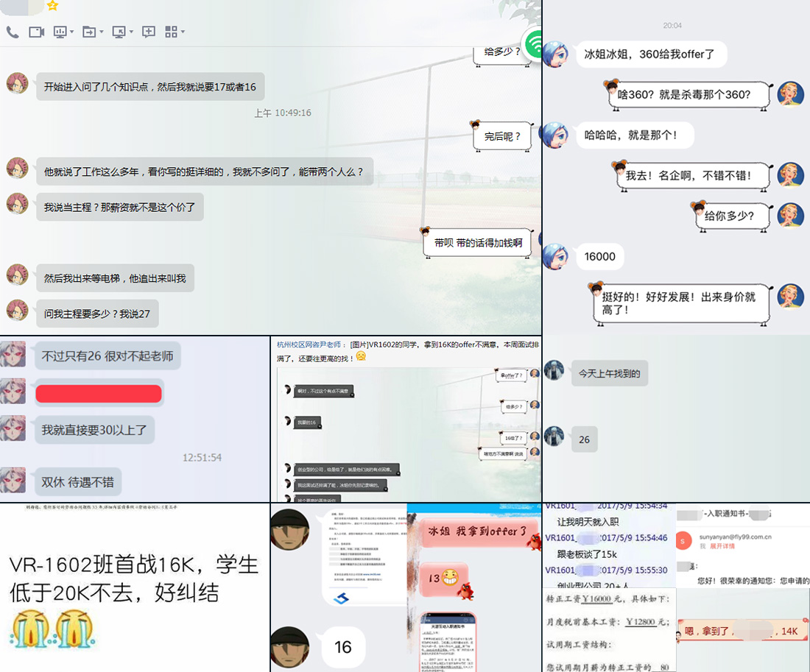This screenshot has height=672, width=810.
Task: Click the create discussion group icon
Action: [x=149, y=32]
